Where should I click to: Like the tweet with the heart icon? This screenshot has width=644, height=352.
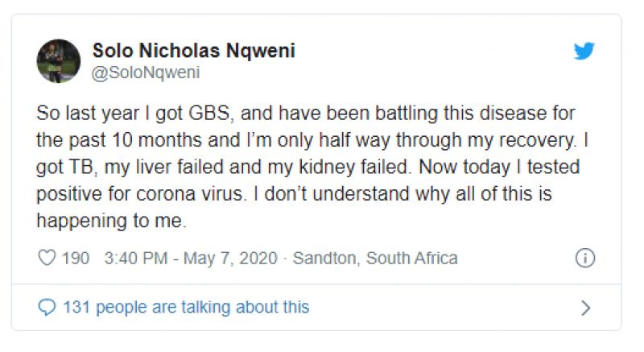click(x=47, y=259)
